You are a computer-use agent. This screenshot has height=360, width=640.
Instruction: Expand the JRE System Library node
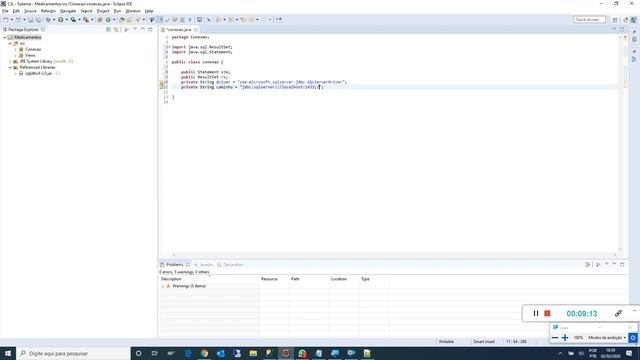[10, 61]
